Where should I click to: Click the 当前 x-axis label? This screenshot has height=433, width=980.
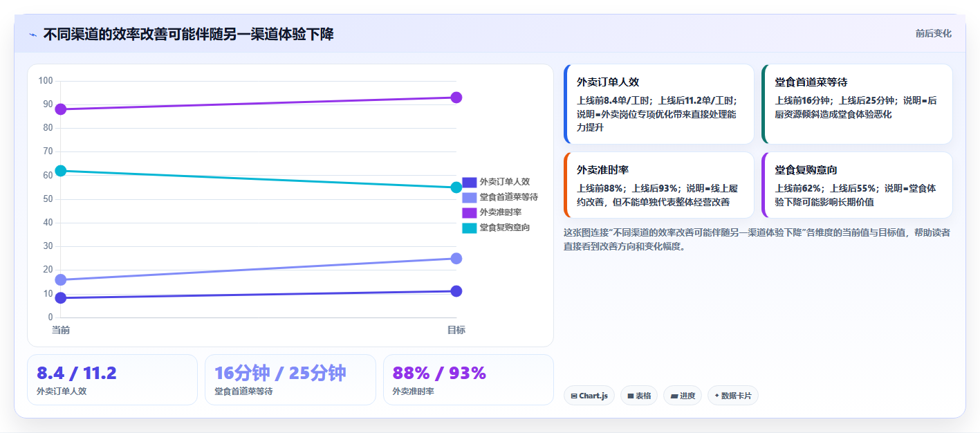(x=61, y=330)
